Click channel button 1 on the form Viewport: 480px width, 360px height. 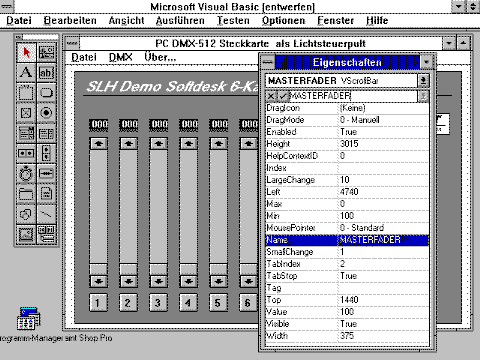98,302
